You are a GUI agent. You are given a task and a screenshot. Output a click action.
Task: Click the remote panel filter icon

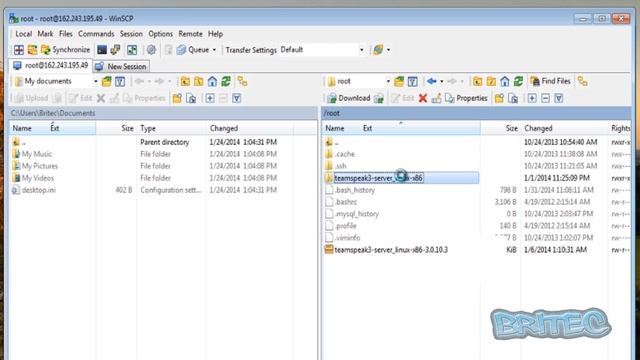point(413,82)
